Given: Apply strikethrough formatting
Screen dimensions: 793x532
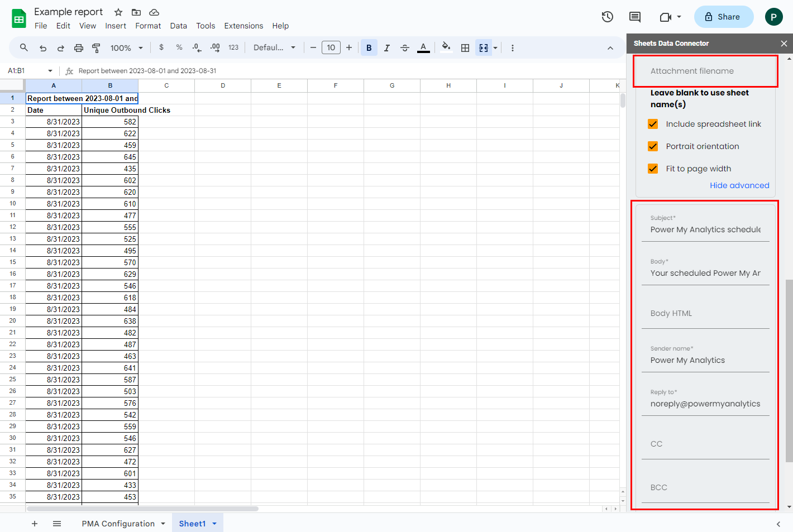Looking at the screenshot, I should [405, 48].
